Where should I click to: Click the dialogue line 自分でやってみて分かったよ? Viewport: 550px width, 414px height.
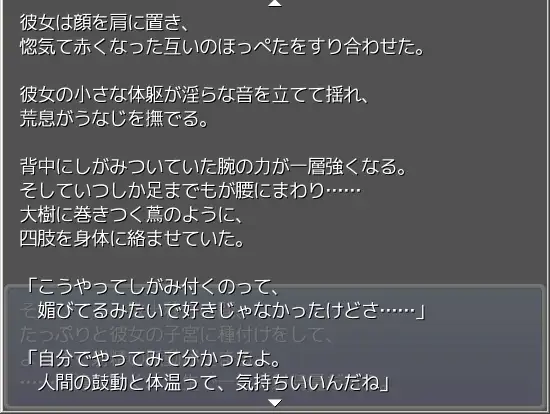point(153,359)
